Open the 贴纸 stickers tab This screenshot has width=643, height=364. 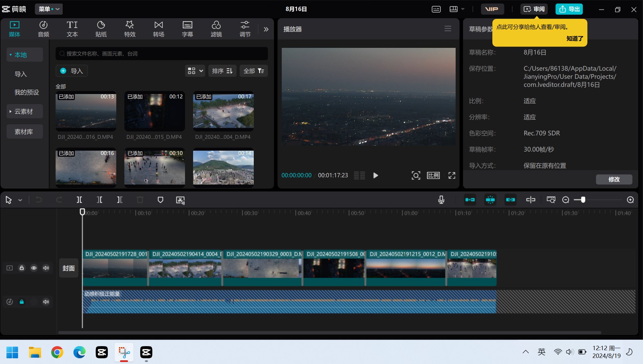tap(101, 29)
